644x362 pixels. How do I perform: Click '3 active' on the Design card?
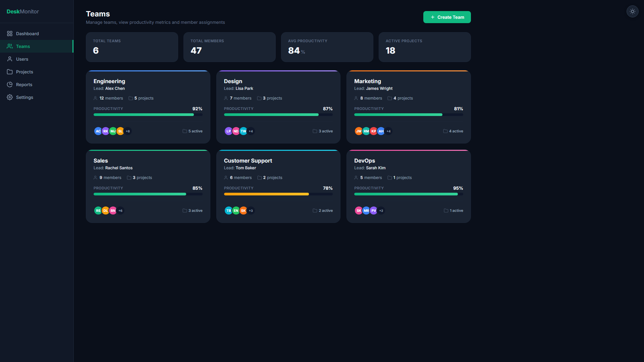click(323, 131)
